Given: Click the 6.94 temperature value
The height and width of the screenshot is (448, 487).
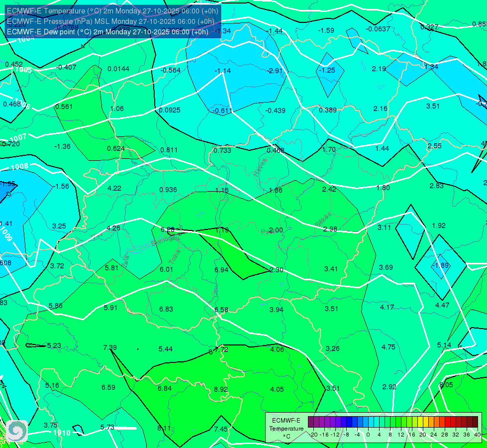Looking at the screenshot, I should click(x=221, y=270).
